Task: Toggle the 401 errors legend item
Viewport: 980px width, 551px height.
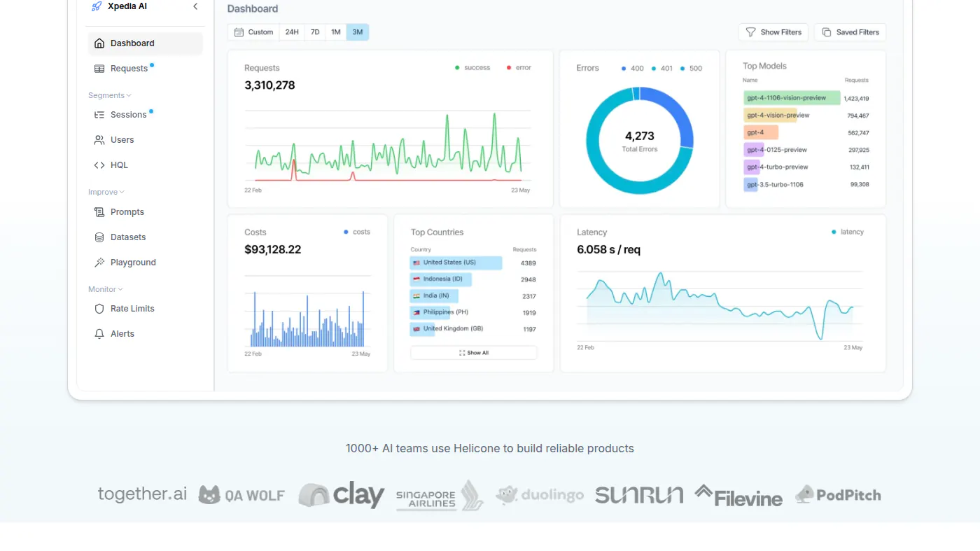Action: pyautogui.click(x=662, y=69)
